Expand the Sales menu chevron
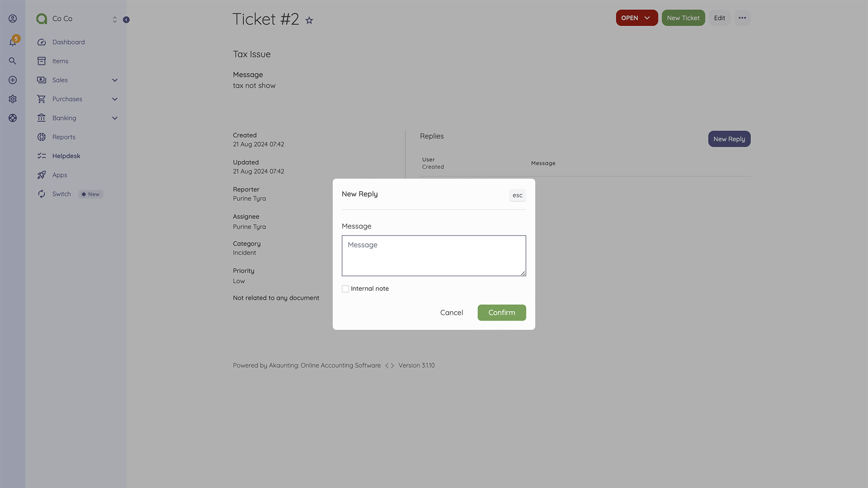Image resolution: width=868 pixels, height=488 pixels. 114,80
